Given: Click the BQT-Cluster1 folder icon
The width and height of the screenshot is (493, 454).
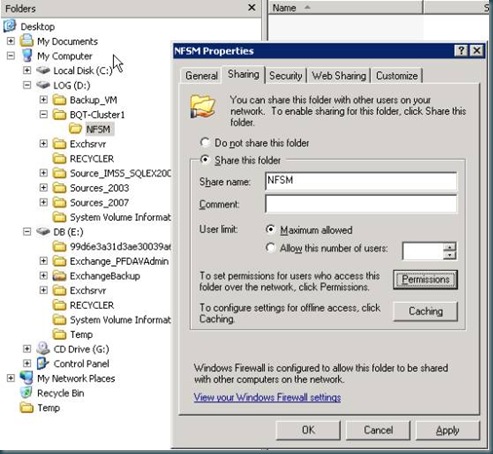Looking at the screenshot, I should pos(60,114).
